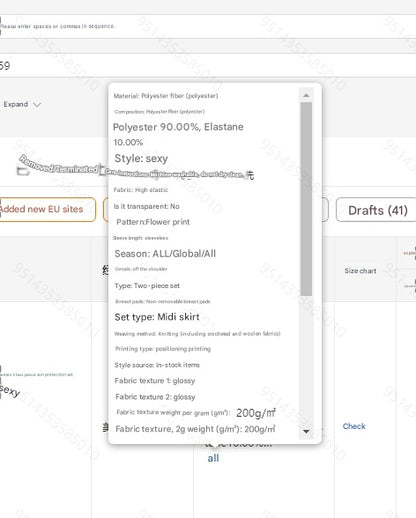Click the scrollbar up arrow in the popup
Image resolution: width=416 pixels, height=518 pixels.
(306, 95)
